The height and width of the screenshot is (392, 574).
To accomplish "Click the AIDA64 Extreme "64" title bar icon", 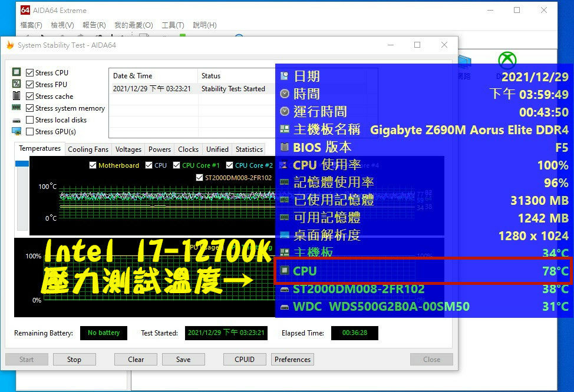I will 25,10.
